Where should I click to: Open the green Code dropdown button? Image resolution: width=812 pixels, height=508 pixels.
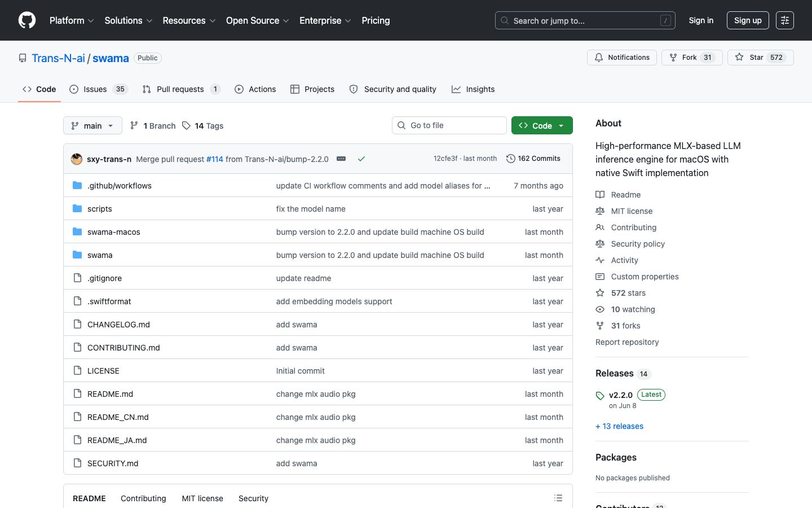(542, 125)
